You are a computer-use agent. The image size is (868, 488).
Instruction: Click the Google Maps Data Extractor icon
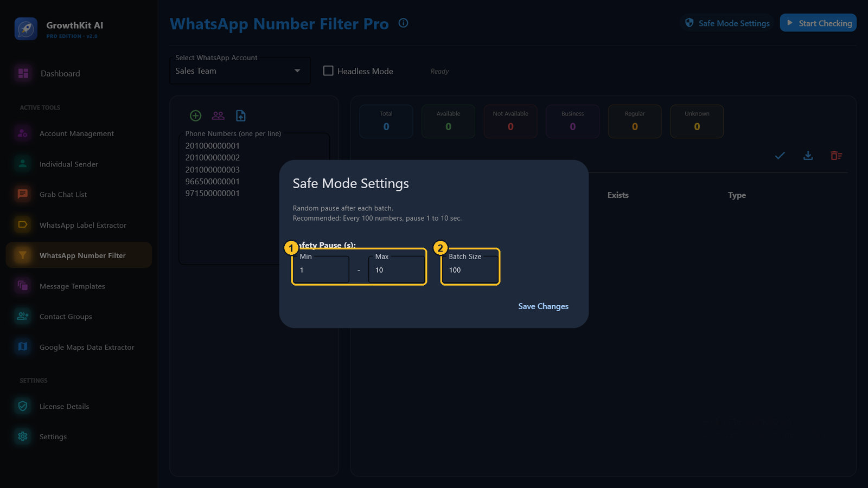[23, 346]
